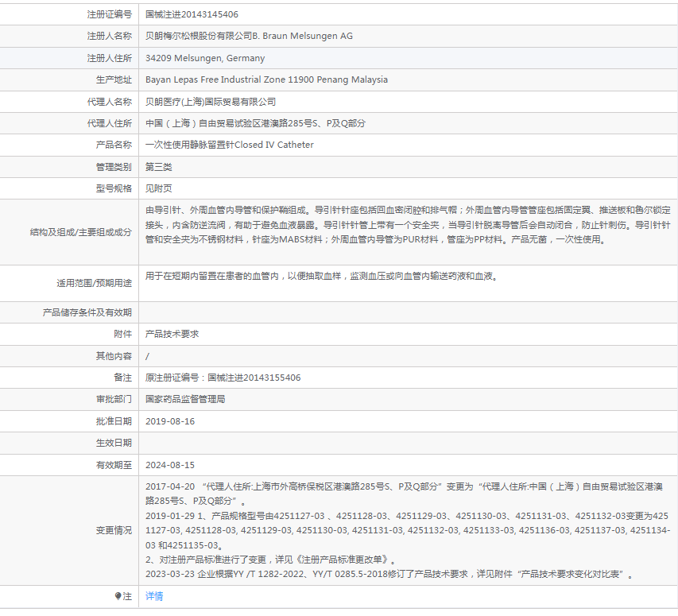Viewport: 678px width, 616px height.
Task: Select the management category value 第三类
Action: point(159,167)
